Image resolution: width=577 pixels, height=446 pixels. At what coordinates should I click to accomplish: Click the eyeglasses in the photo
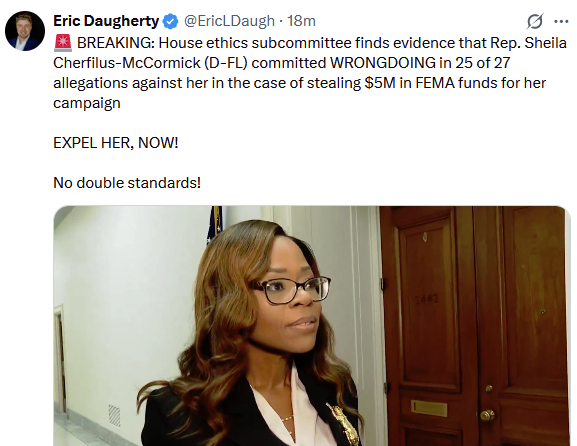(290, 290)
